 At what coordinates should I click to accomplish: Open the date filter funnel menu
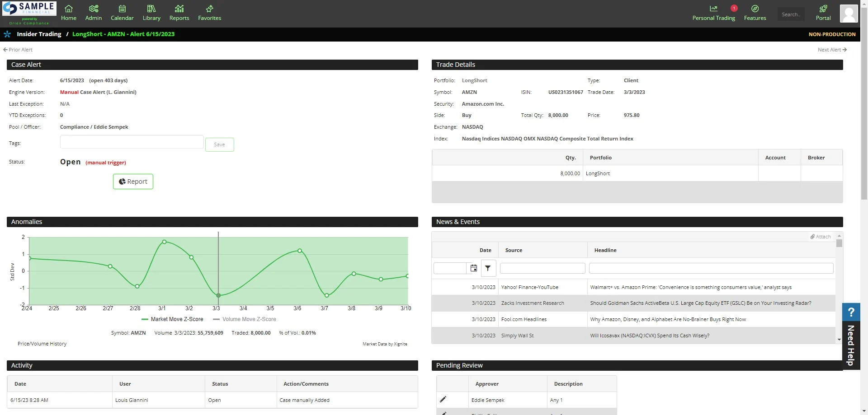click(488, 268)
